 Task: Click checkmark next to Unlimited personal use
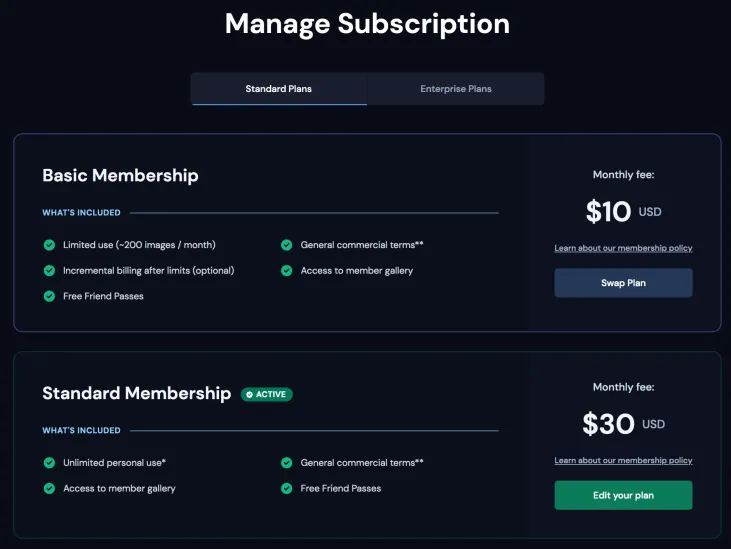tap(49, 463)
